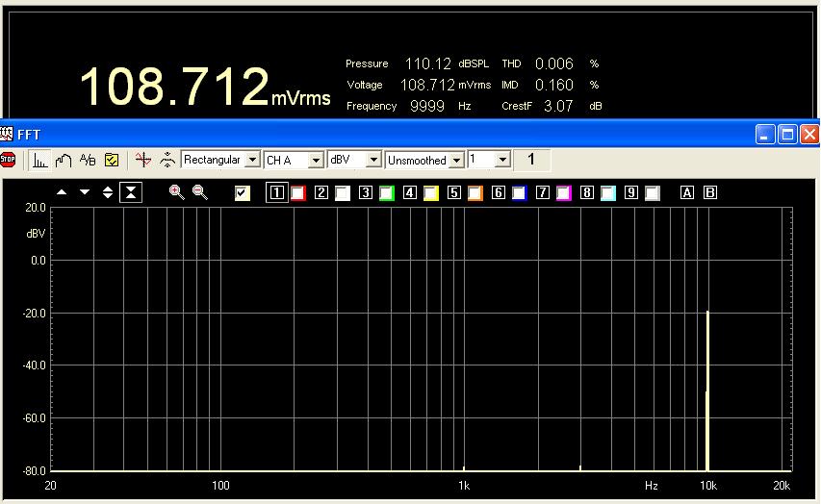Click the A/B compare icon

point(88,160)
